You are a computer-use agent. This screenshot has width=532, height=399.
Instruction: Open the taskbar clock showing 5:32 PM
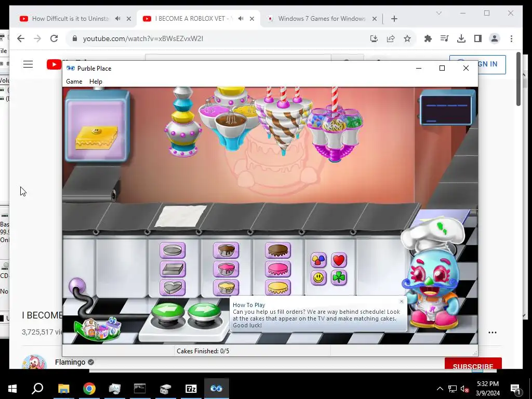[x=487, y=389]
